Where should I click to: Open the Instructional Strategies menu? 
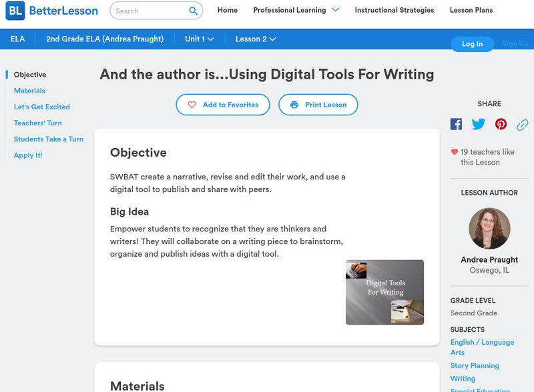[x=394, y=11]
